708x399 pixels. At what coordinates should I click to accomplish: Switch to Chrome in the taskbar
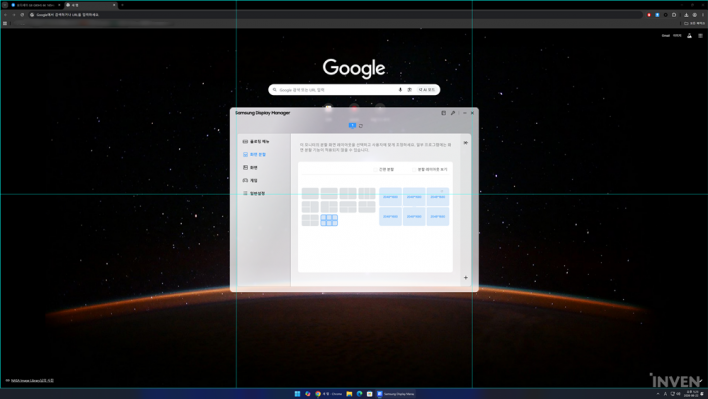tap(328, 394)
